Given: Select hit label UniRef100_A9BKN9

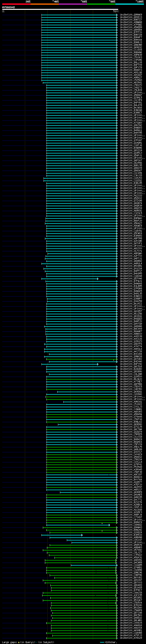Looking at the screenshot, I should pyautogui.click(x=131, y=537).
